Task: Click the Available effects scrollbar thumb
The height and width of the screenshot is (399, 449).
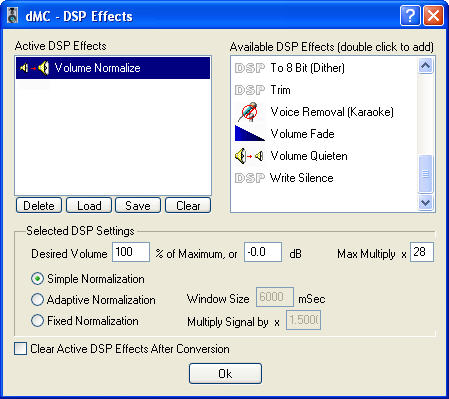Action: click(426, 174)
